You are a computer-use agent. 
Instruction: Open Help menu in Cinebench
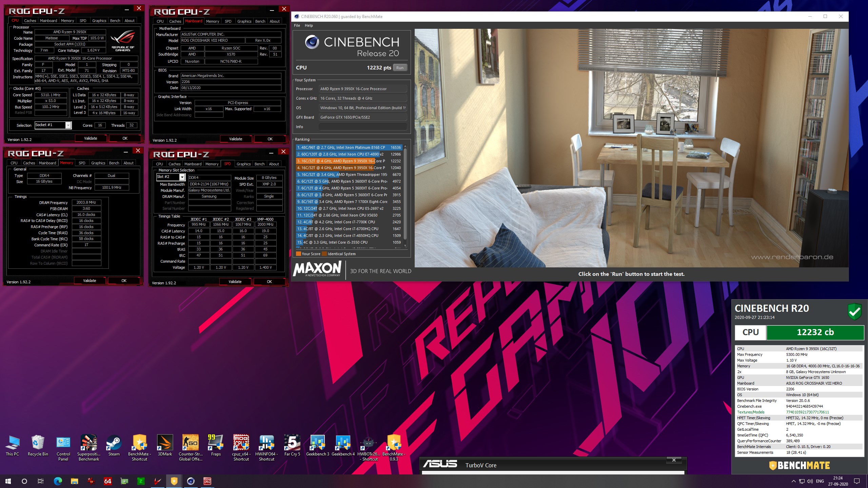pyautogui.click(x=309, y=25)
